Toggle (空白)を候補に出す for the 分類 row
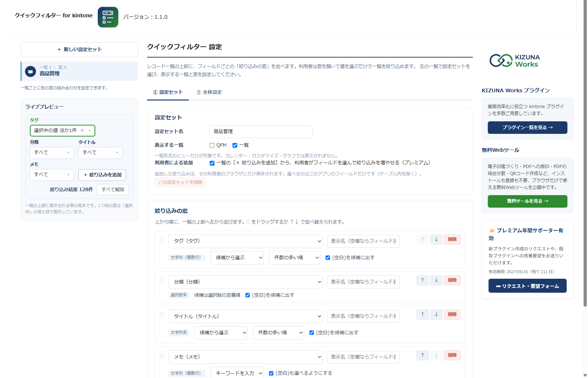 pyautogui.click(x=248, y=295)
